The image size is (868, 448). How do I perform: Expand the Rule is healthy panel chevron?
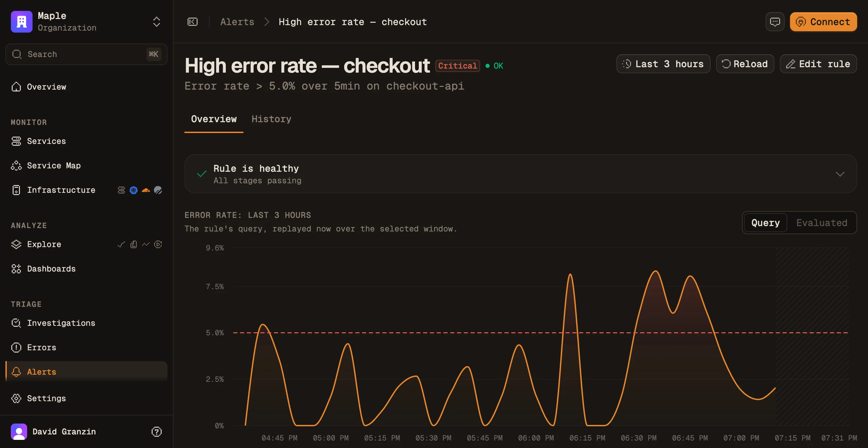[840, 174]
